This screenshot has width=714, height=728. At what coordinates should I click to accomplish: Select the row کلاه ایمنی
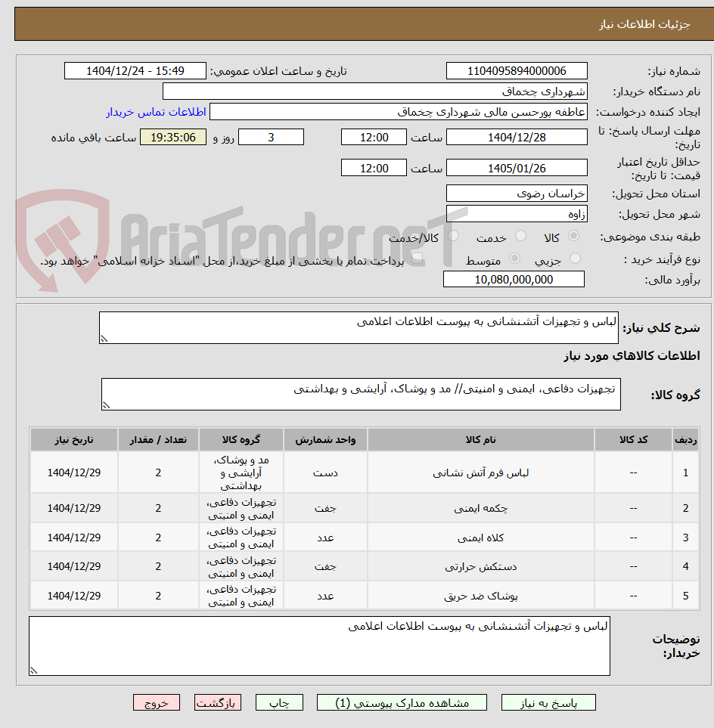[x=365, y=537]
